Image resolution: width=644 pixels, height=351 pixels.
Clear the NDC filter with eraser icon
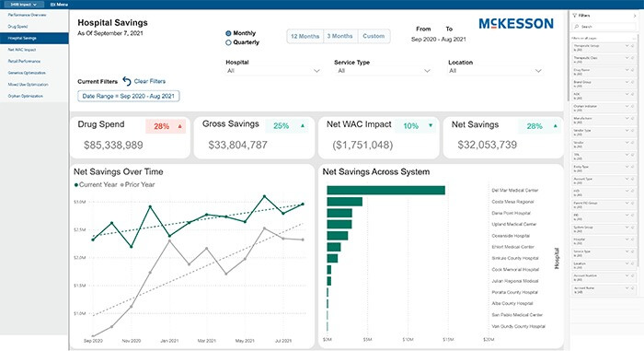point(633,94)
